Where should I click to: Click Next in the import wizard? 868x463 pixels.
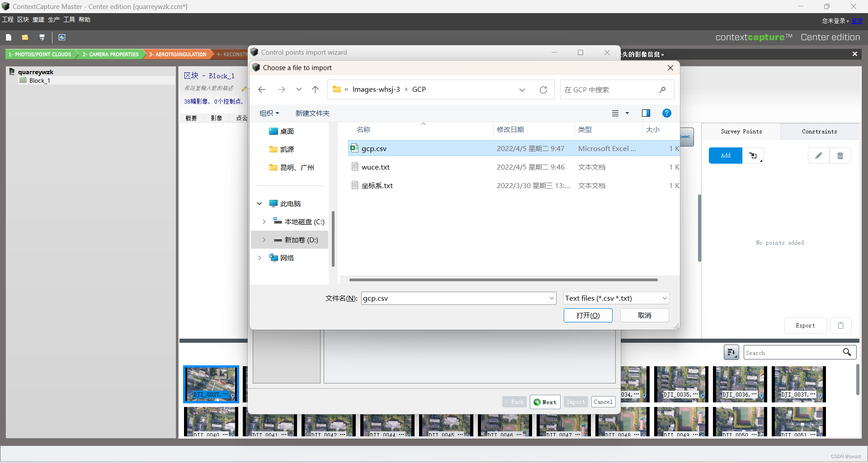(545, 402)
